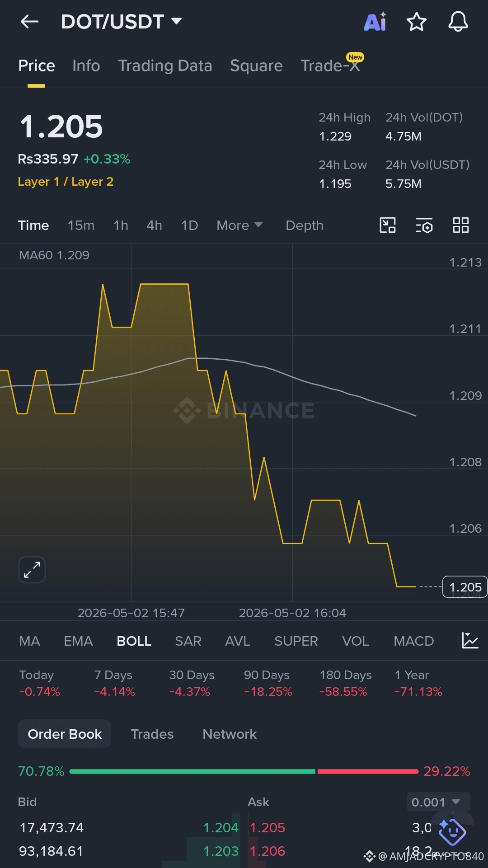Viewport: 488px width, 868px height.
Task: Tap the Today -0.74% performance
Action: pos(39,683)
